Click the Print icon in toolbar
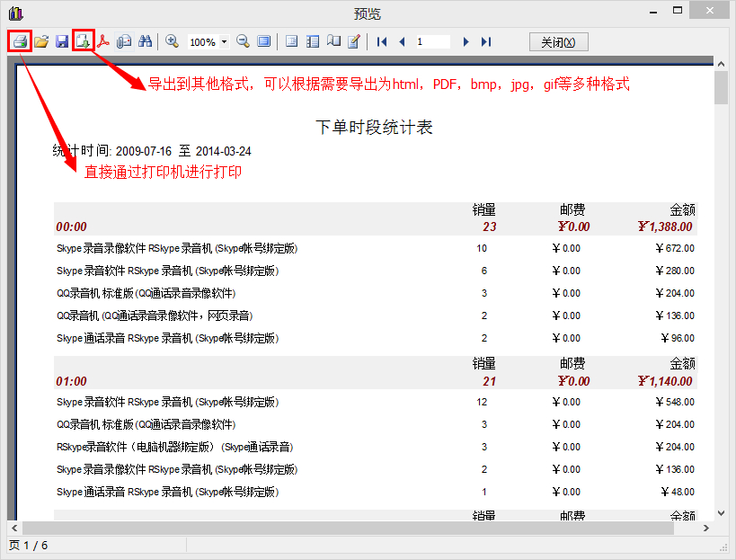 (x=20, y=41)
